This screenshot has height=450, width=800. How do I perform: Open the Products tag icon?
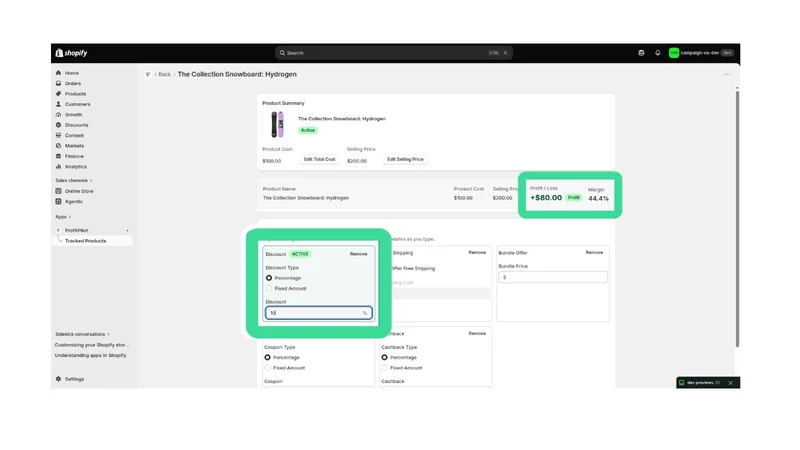click(58, 94)
